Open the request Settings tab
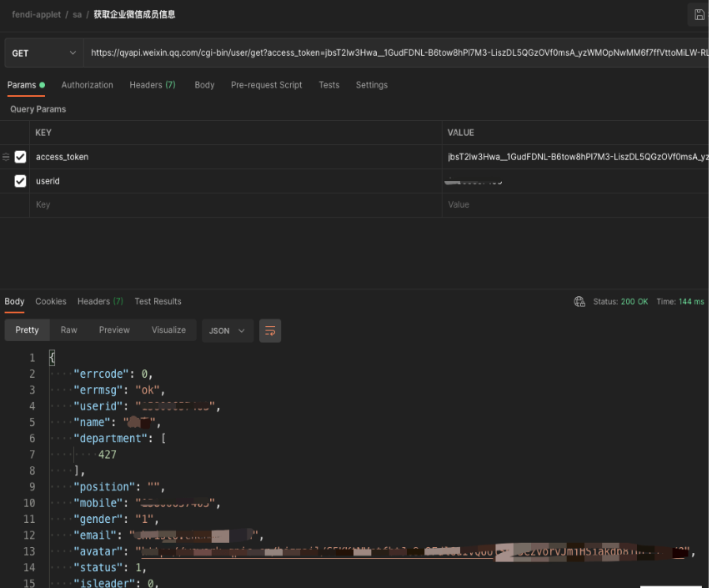Screen dimensions: 712x588 (x=372, y=85)
